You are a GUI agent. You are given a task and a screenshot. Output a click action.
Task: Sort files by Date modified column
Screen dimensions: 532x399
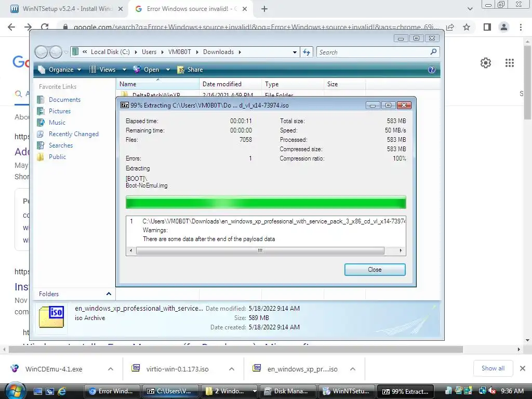point(230,84)
